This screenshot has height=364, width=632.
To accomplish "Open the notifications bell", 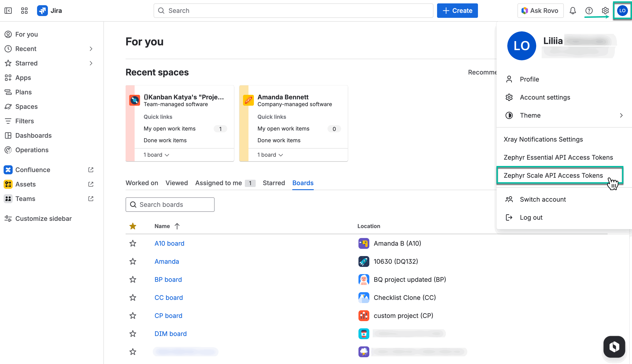I will [573, 10].
